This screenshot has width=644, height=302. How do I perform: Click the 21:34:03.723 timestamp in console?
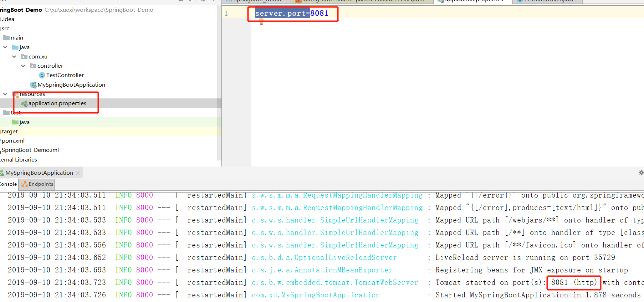point(81,283)
